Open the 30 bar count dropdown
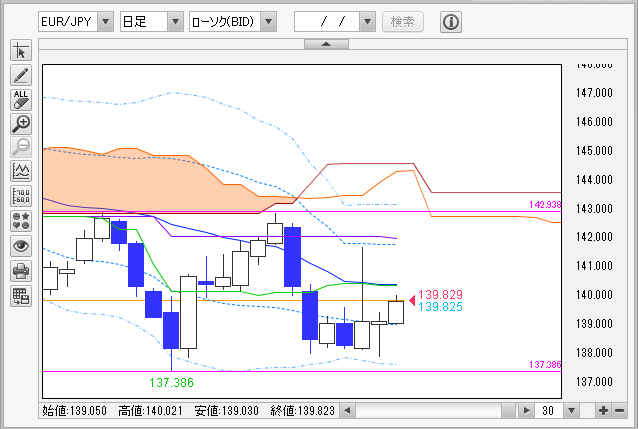 pyautogui.click(x=571, y=411)
